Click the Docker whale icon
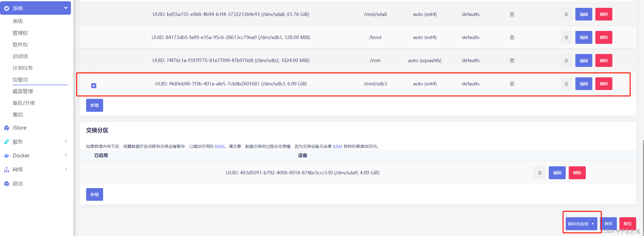The width and height of the screenshot is (644, 236). (7, 156)
